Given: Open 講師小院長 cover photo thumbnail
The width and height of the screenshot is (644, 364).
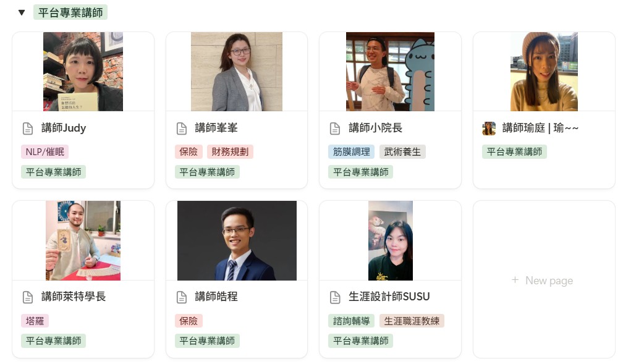Looking at the screenshot, I should click(390, 72).
